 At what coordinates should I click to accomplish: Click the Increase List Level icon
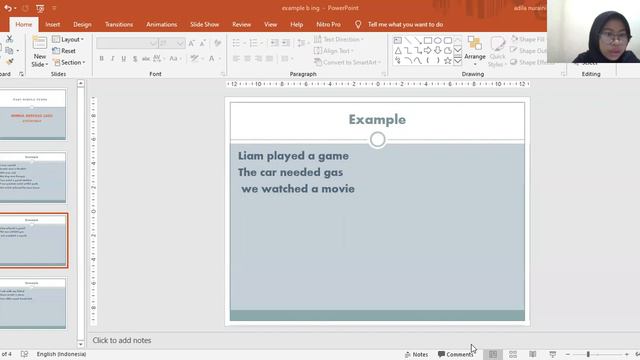pos(286,43)
